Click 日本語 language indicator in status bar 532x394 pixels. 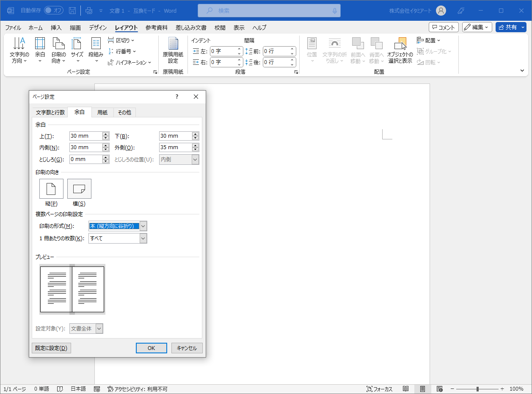tap(78, 389)
